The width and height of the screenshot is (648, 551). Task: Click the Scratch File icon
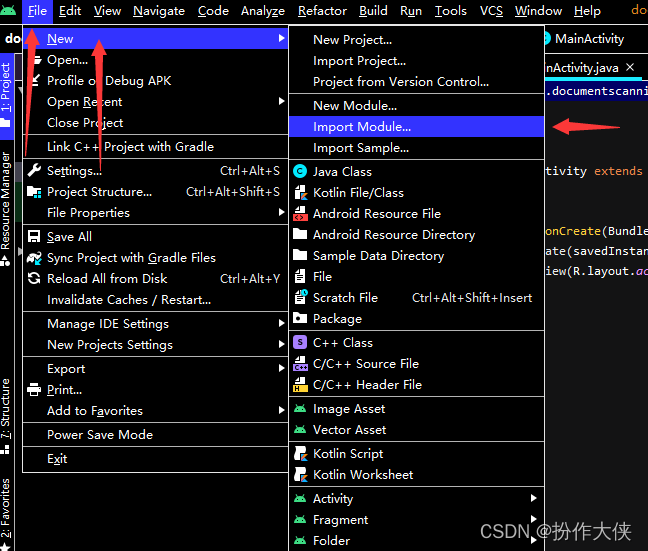(x=300, y=297)
